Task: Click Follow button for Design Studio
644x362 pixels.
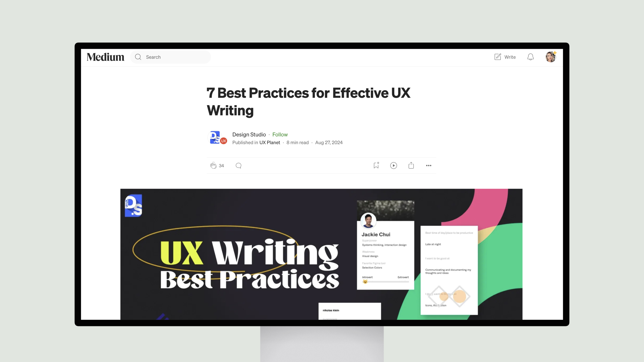Action: pos(279,134)
